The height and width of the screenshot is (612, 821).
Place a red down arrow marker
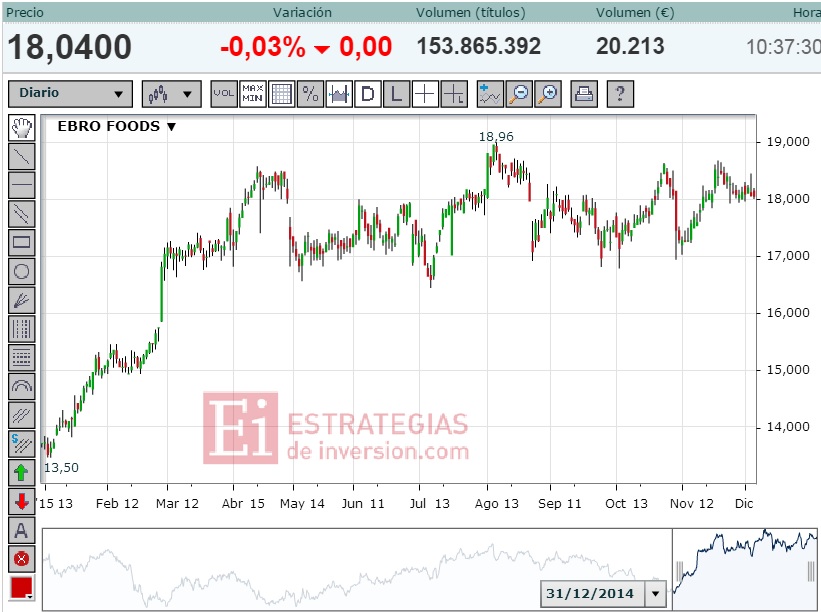21,502
